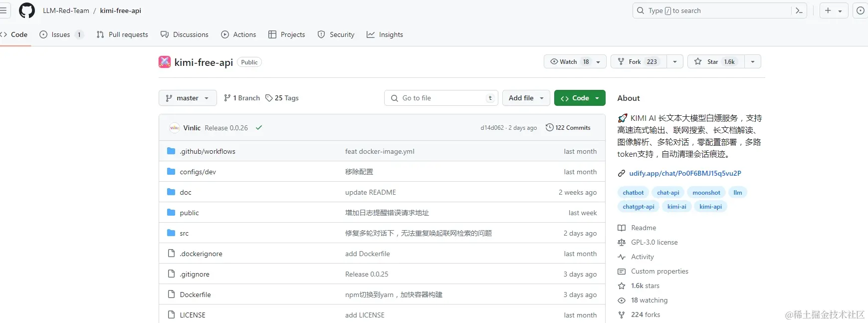Screen dimensions: 868x323
Task: Click the branch icon beside 1 Branch
Action: [227, 98]
